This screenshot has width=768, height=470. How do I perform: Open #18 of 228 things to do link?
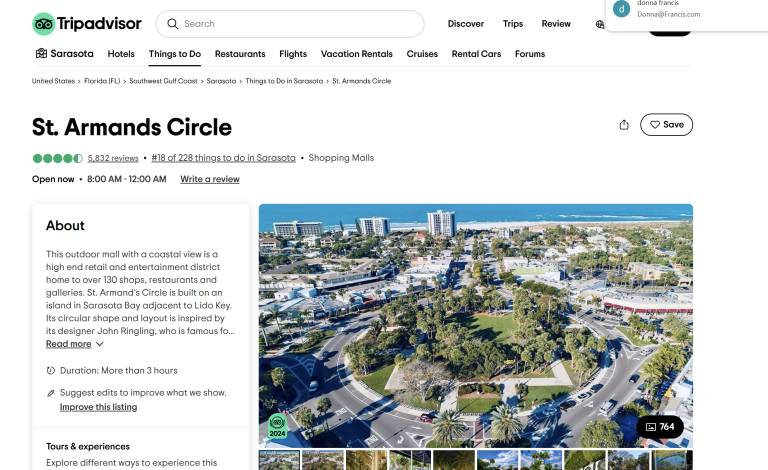coord(223,158)
